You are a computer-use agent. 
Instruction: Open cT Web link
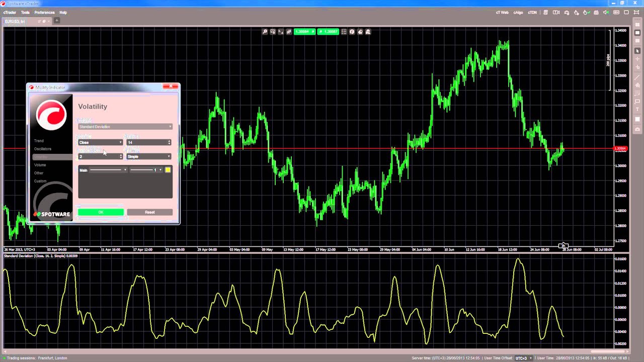(502, 13)
